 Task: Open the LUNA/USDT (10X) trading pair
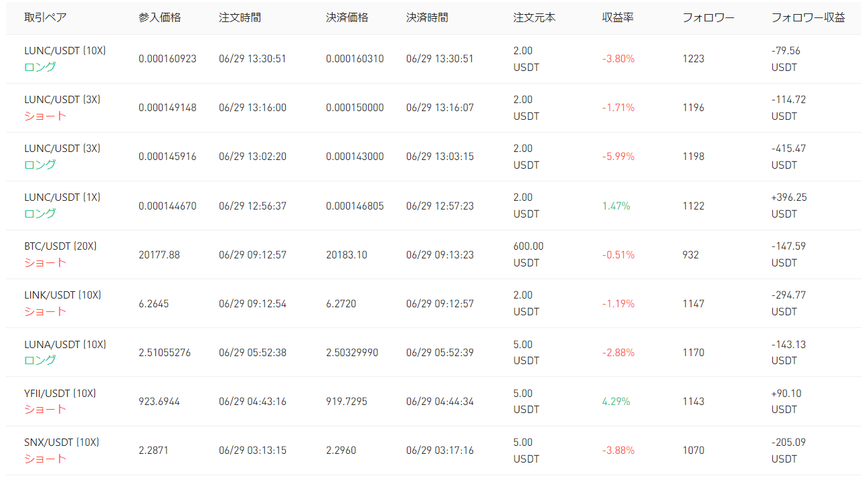(x=65, y=344)
